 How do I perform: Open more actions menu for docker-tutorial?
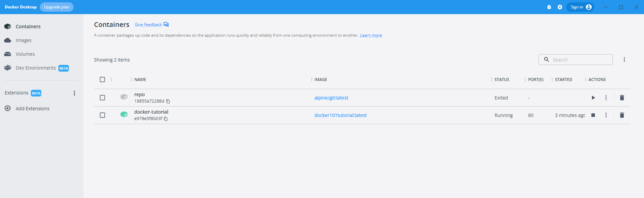(606, 115)
